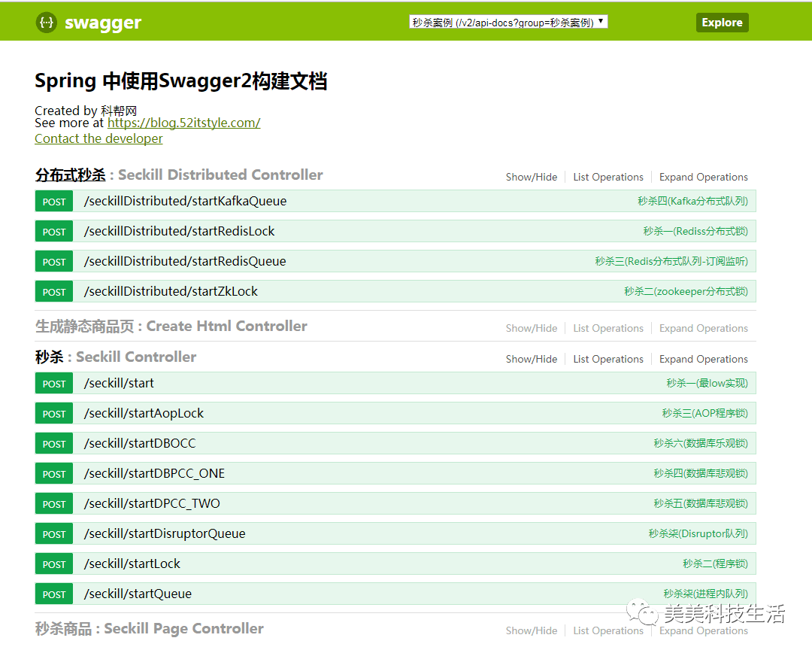Click POST badge for startRedisQueue
This screenshot has width=812, height=650.
click(54, 261)
